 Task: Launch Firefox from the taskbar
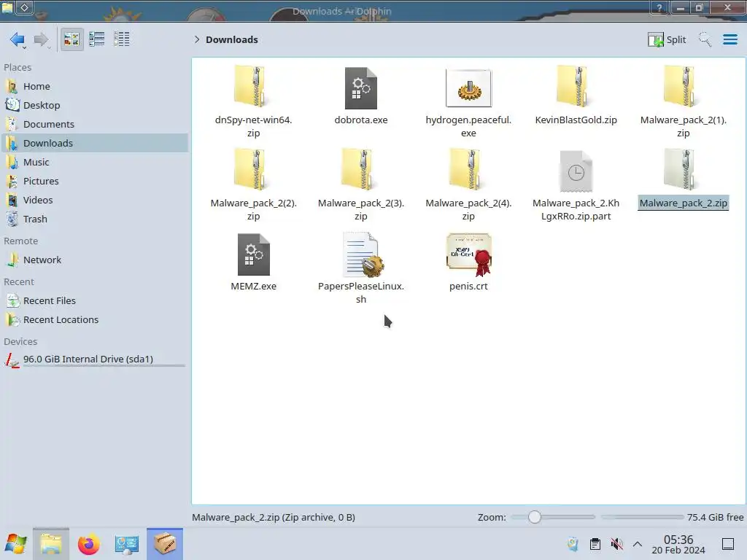[88, 544]
